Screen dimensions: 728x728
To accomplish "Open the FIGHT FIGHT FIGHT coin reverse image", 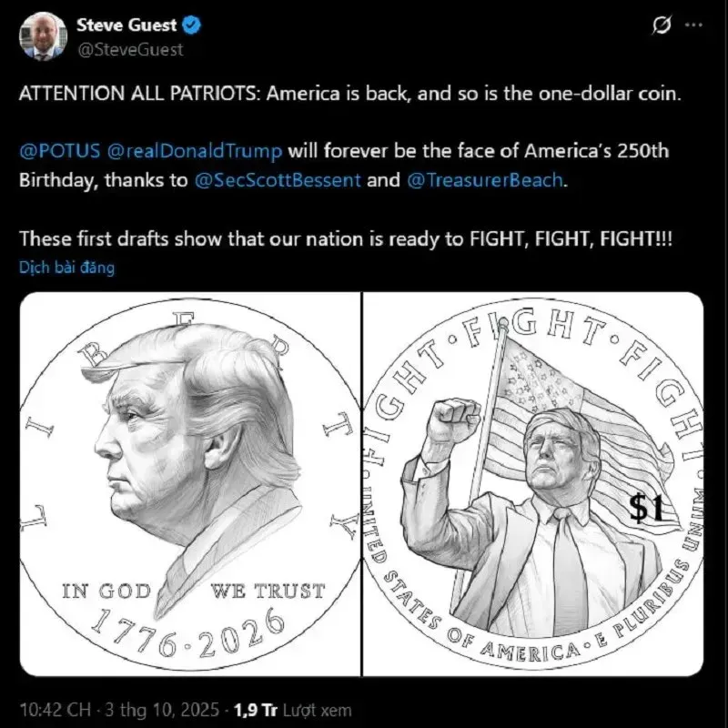I will [x=533, y=484].
